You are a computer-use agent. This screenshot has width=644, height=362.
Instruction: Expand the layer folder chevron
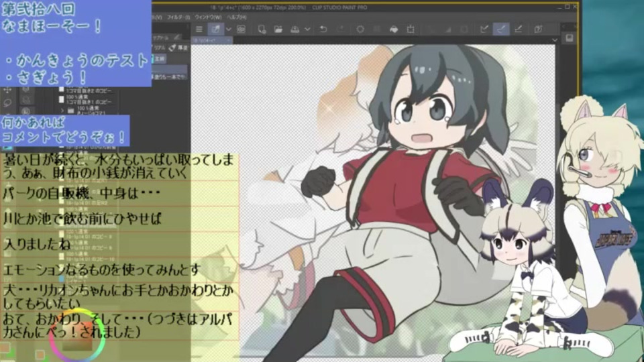62,111
